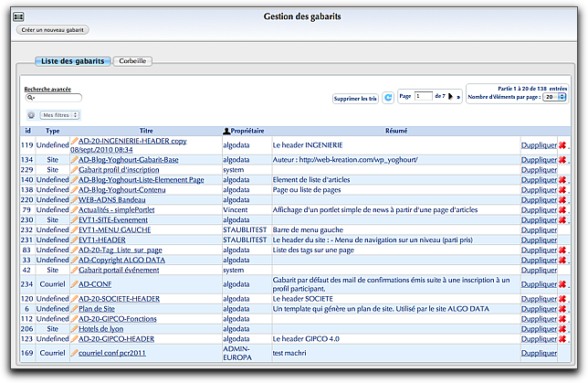Open Plan de Site template link
Screen dimensions: 588x383
(x=97, y=309)
